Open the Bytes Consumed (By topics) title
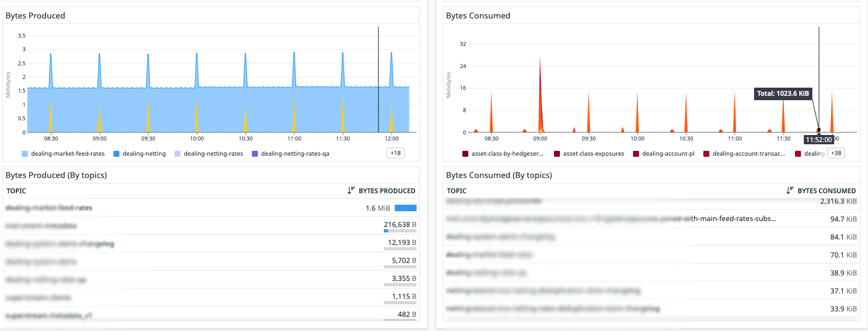The width and height of the screenshot is (868, 331). (x=499, y=175)
